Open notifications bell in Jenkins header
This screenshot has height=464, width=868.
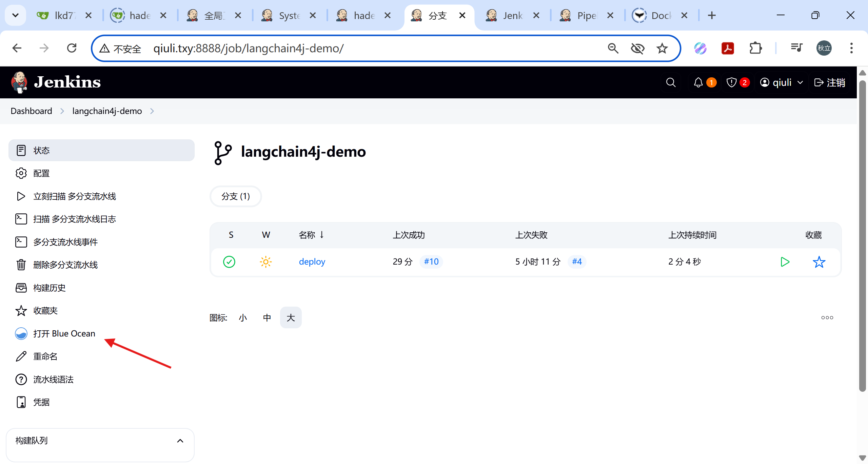point(698,82)
